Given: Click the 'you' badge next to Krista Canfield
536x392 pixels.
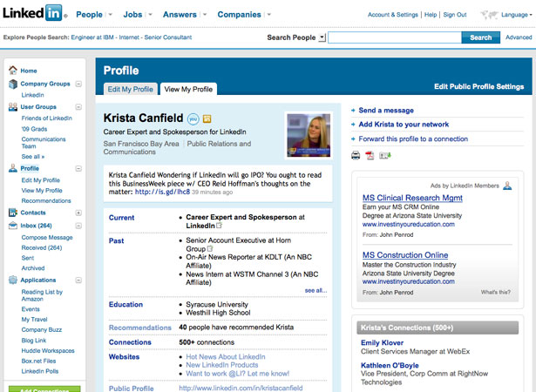Looking at the screenshot, I should click(193, 119).
